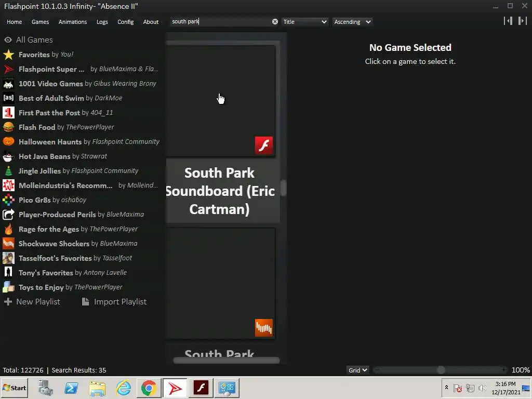
Task: Open the Ascending sort order dropdown
Action: click(x=352, y=22)
